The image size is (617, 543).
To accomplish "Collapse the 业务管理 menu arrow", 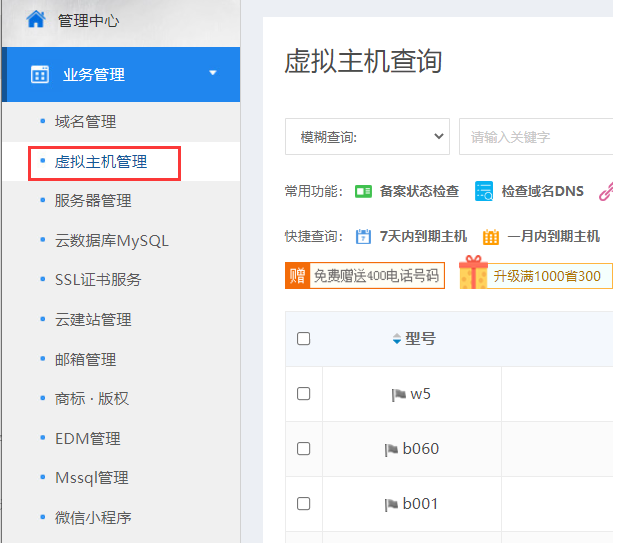I will coord(212,73).
